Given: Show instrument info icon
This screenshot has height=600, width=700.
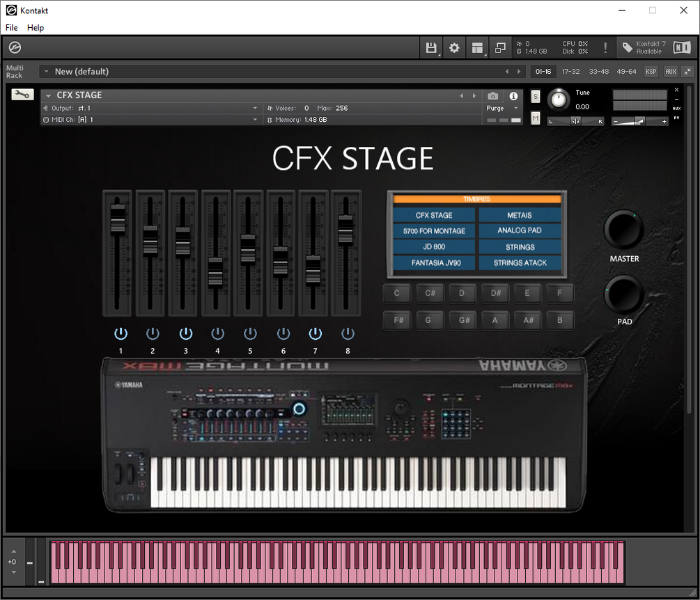Looking at the screenshot, I should coord(513,96).
